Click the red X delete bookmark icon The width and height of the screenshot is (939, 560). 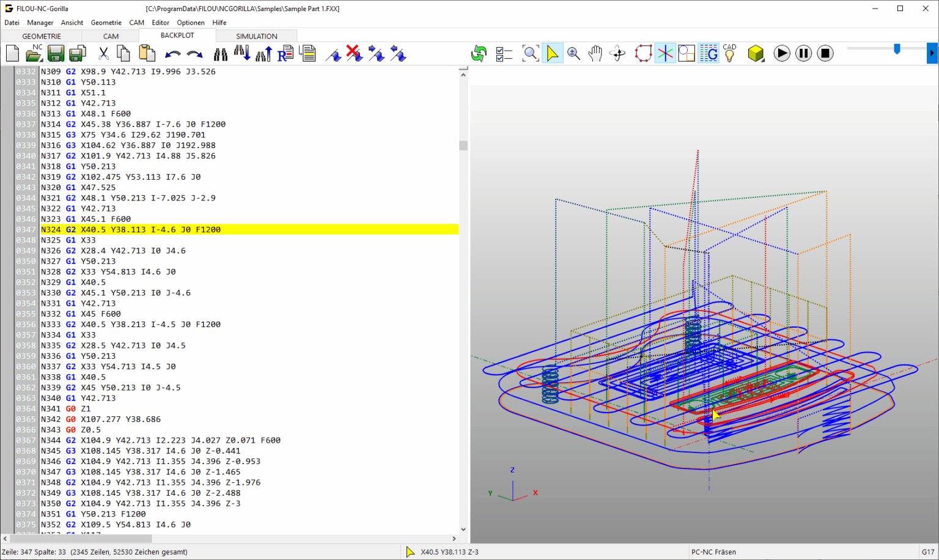[x=354, y=54]
